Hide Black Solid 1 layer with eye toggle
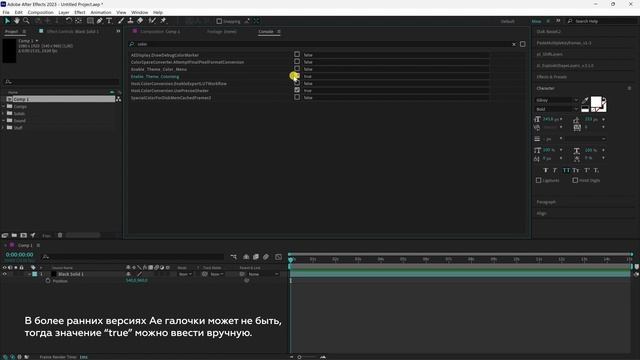 pyautogui.click(x=4, y=274)
